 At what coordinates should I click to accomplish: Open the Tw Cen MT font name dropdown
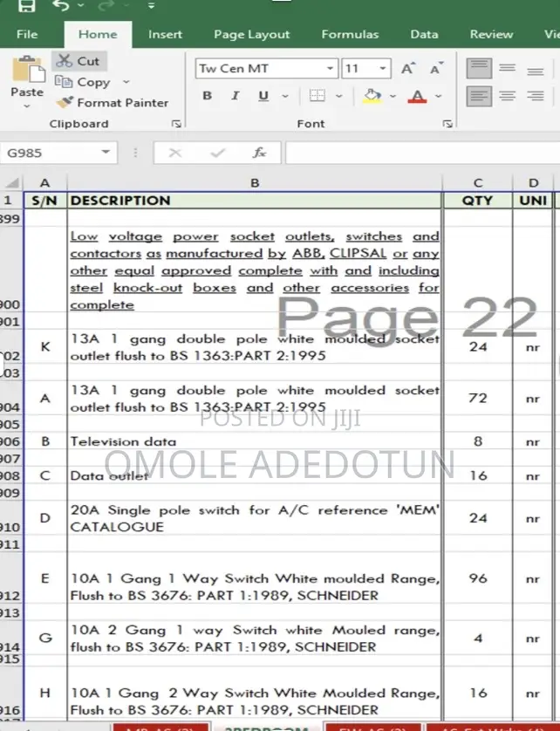pyautogui.click(x=330, y=69)
